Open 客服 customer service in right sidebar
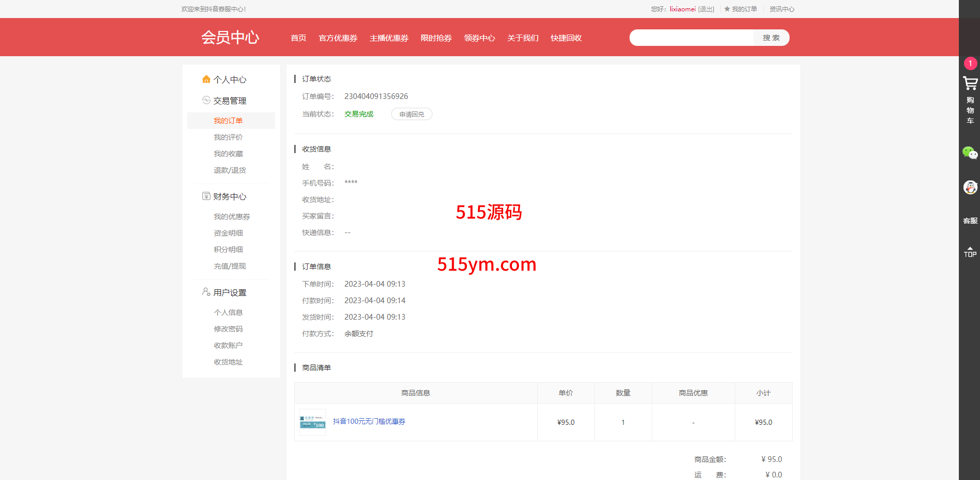Viewport: 980px width, 480px height. (x=970, y=221)
